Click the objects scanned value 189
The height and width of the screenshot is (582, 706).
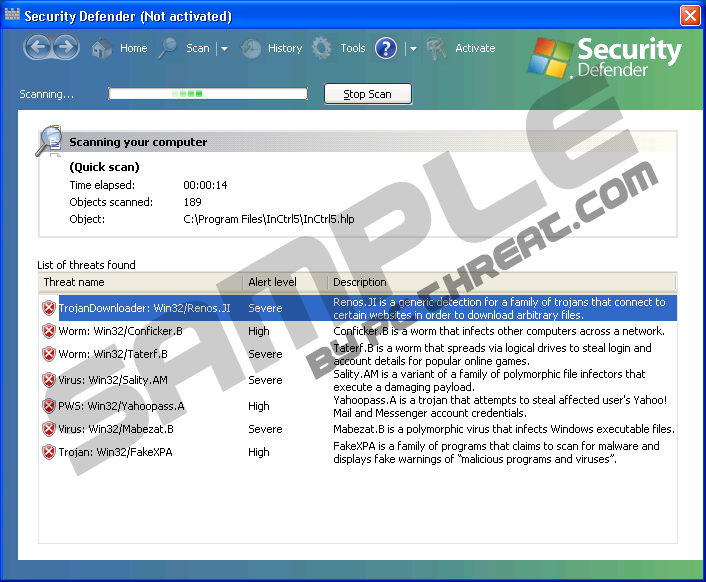click(192, 202)
